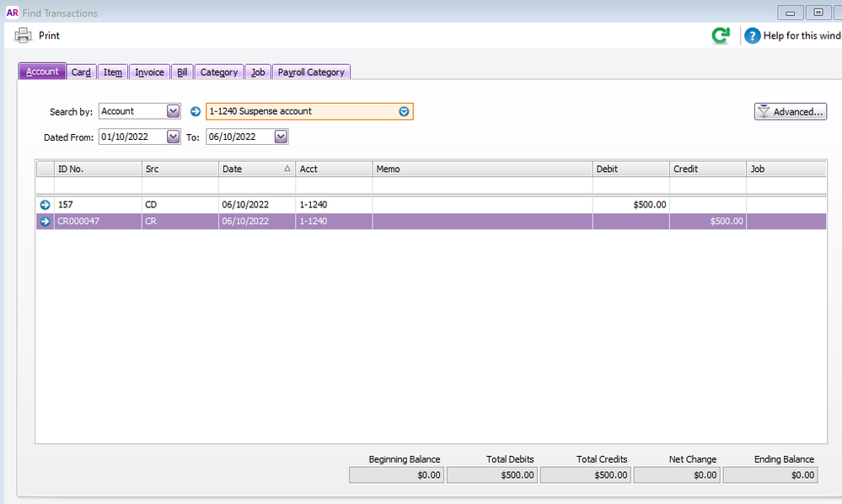Click the Print printer icon
Image resolution: width=842 pixels, height=504 pixels.
pyautogui.click(x=24, y=35)
